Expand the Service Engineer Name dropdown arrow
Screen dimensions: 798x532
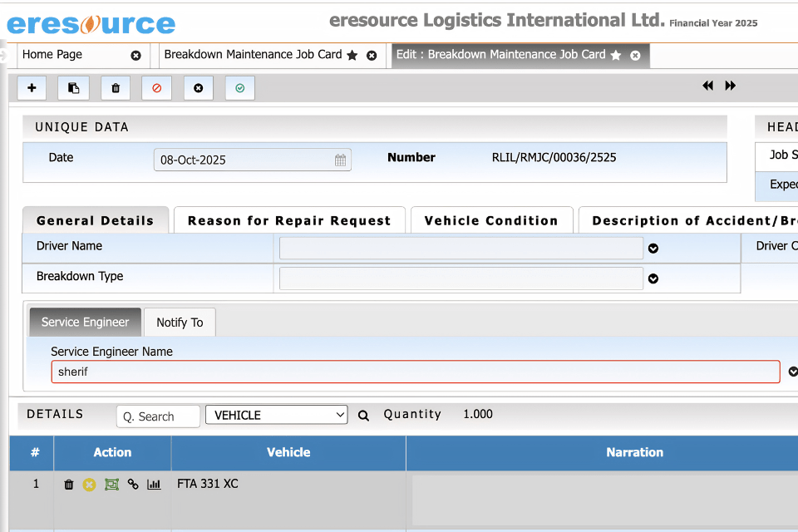[x=793, y=372]
